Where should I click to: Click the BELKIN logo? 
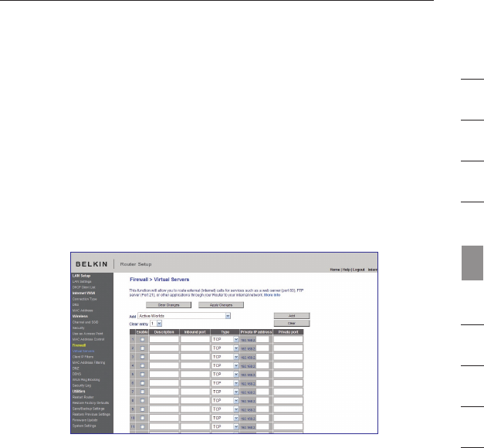click(x=92, y=264)
